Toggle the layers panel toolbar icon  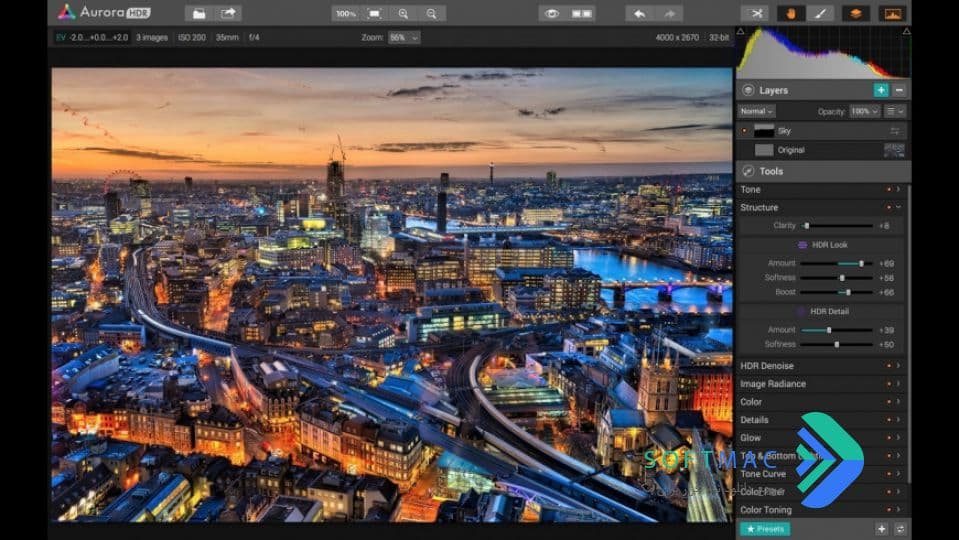856,13
